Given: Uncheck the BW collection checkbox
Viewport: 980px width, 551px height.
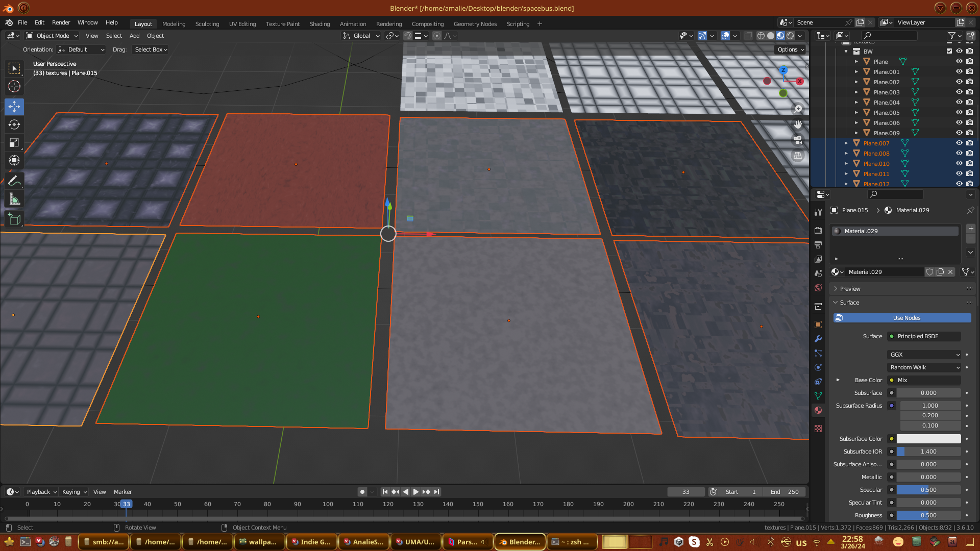Looking at the screenshot, I should 949,51.
